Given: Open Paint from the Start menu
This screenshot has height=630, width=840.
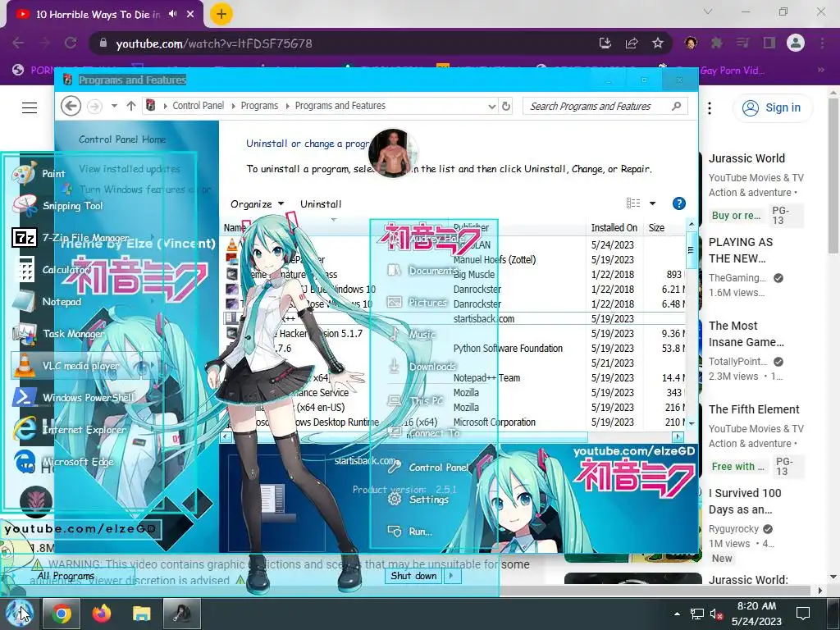Looking at the screenshot, I should pyautogui.click(x=40, y=174).
